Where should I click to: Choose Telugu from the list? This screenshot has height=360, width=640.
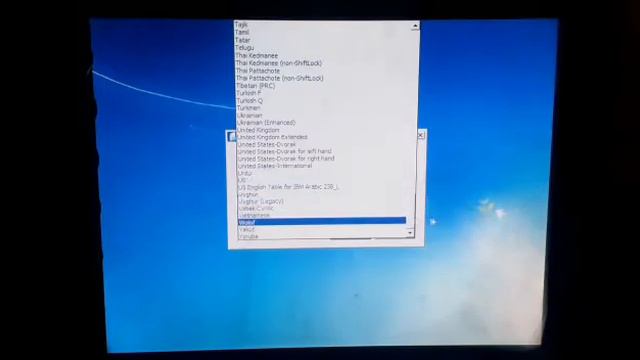[x=244, y=48]
